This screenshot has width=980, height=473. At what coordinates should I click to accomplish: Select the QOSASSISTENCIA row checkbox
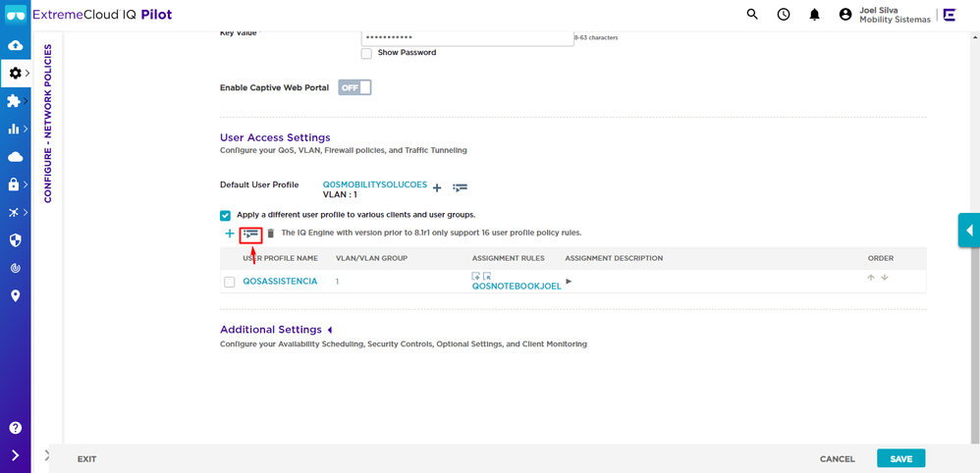point(230,282)
